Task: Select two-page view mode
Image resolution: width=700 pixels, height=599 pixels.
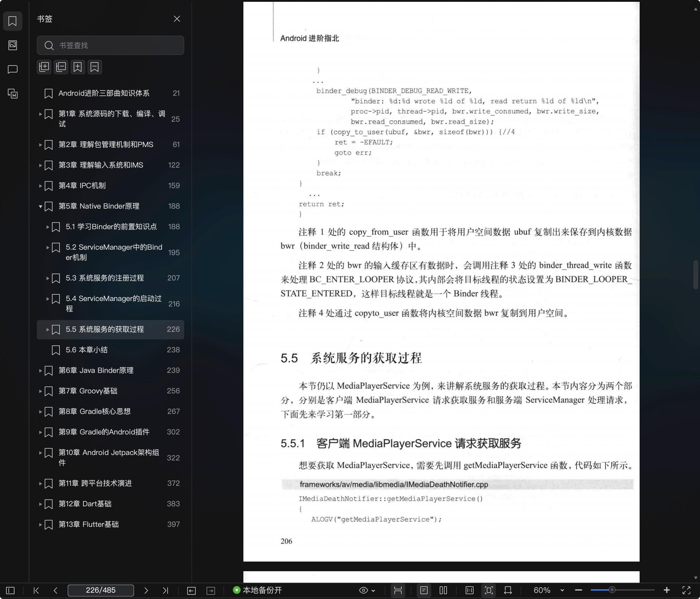Action: [x=443, y=590]
